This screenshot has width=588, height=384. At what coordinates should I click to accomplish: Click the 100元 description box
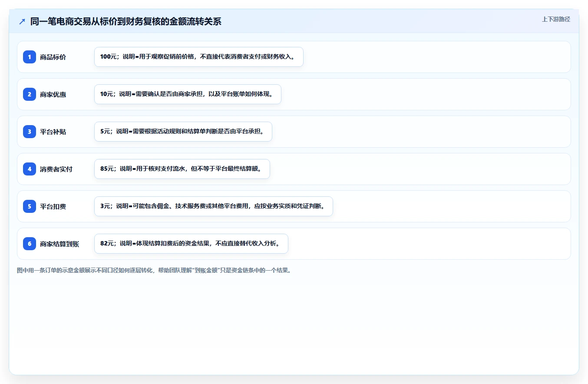(199, 57)
